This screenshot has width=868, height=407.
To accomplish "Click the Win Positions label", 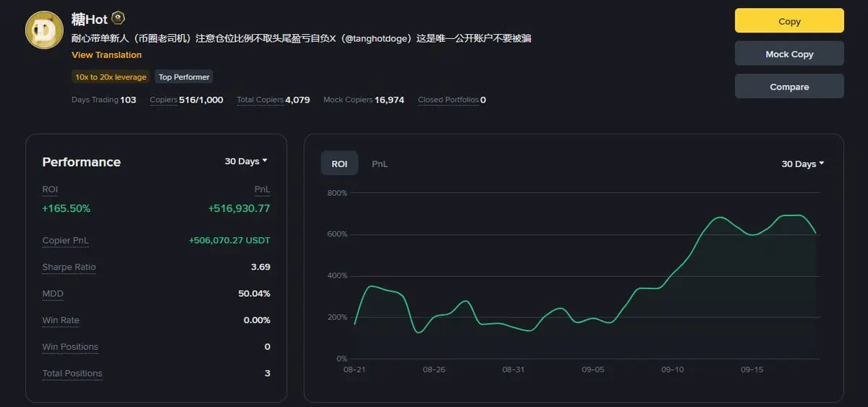I will [x=70, y=347].
